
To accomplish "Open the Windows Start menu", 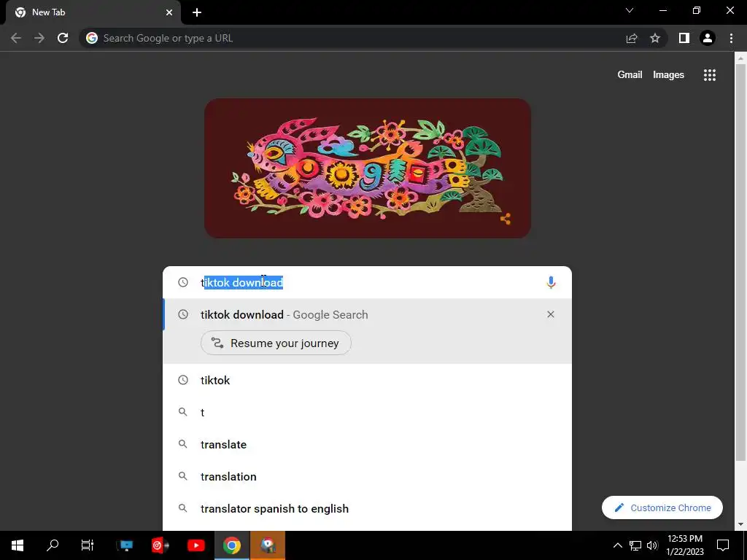I will [x=18, y=545].
